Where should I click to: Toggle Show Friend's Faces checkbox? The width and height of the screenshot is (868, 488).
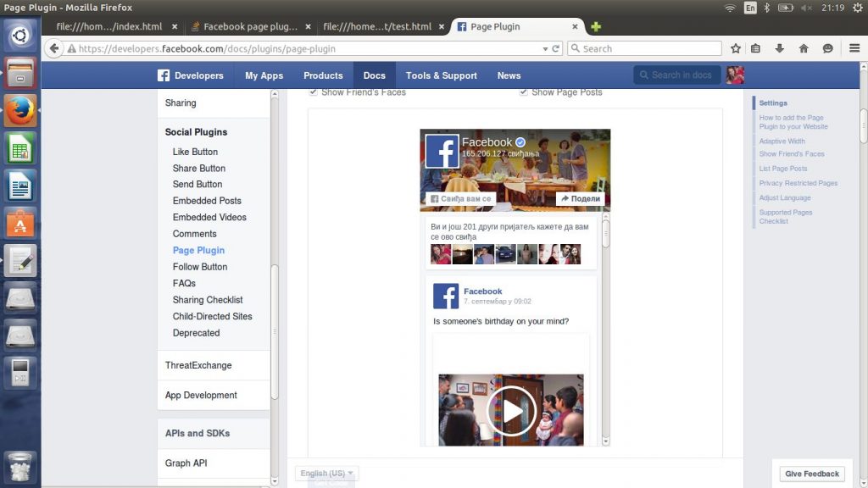(314, 91)
